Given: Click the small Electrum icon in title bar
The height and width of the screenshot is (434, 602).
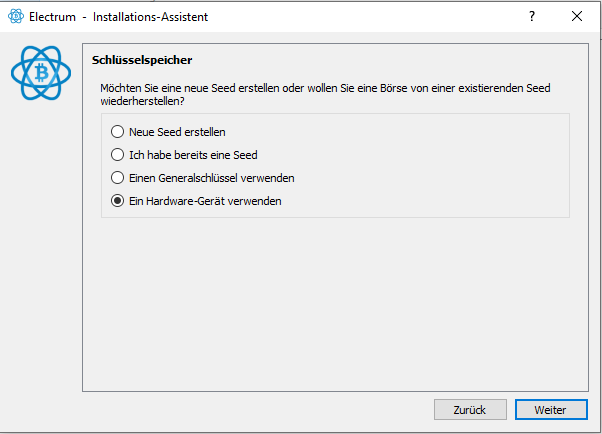Looking at the screenshot, I should tap(16, 16).
